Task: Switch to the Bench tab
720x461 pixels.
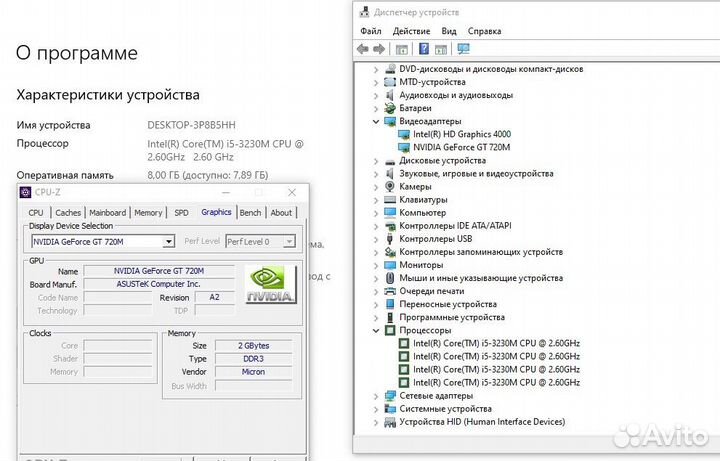Action: (250, 213)
